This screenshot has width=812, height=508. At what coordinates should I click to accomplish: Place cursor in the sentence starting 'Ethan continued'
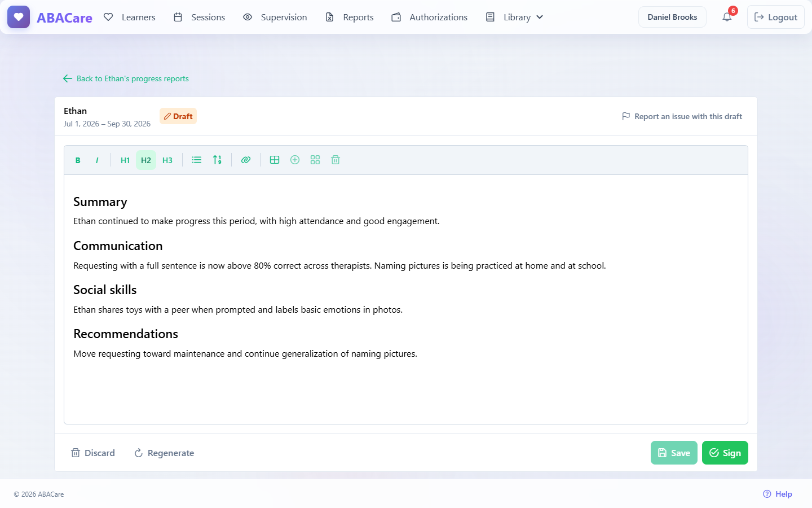coord(257,221)
